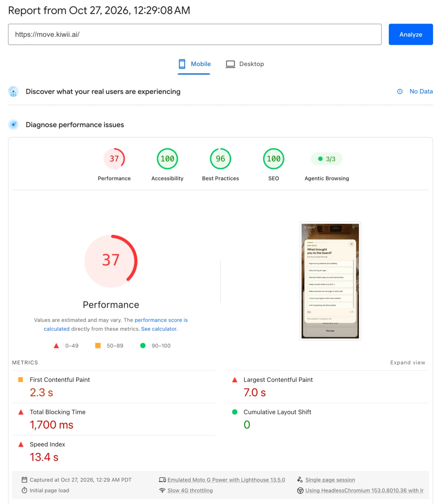Click the First Contentful Paint orange square icon

21,380
